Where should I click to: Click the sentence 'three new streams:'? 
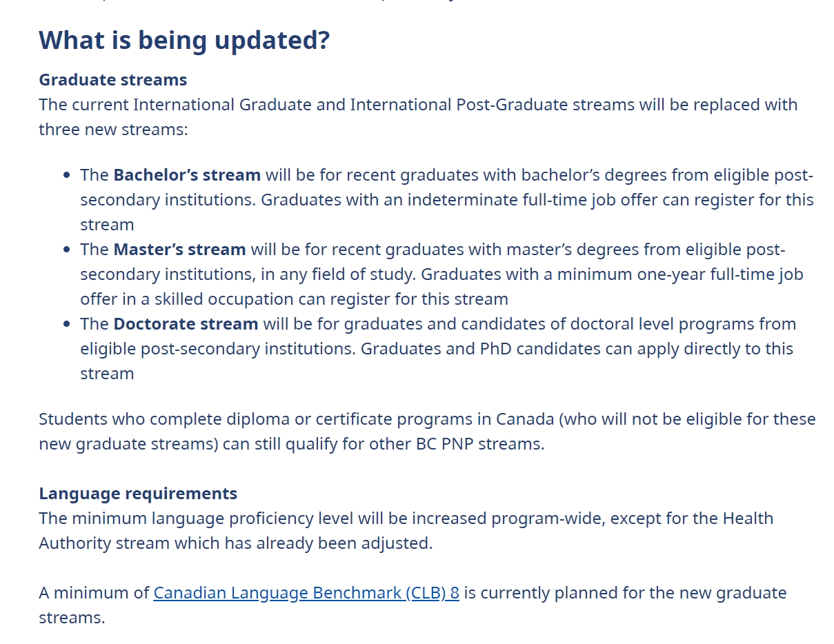(x=113, y=130)
